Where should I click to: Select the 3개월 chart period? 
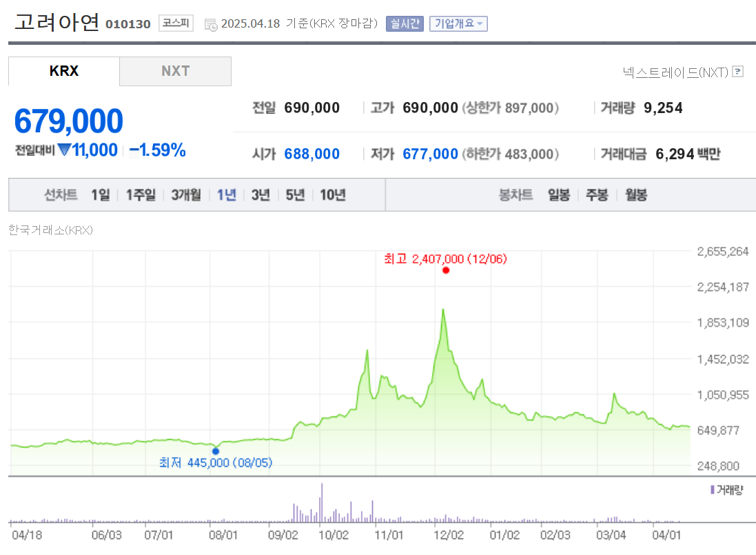tap(186, 195)
